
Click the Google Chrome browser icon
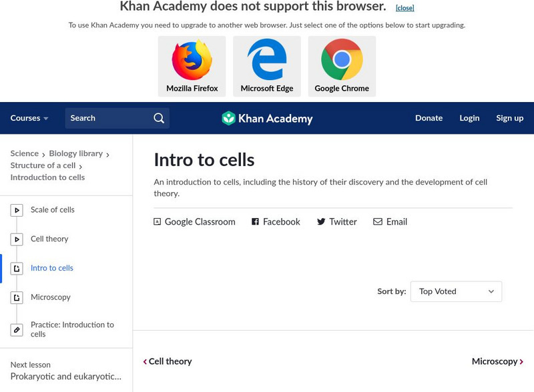(x=342, y=60)
